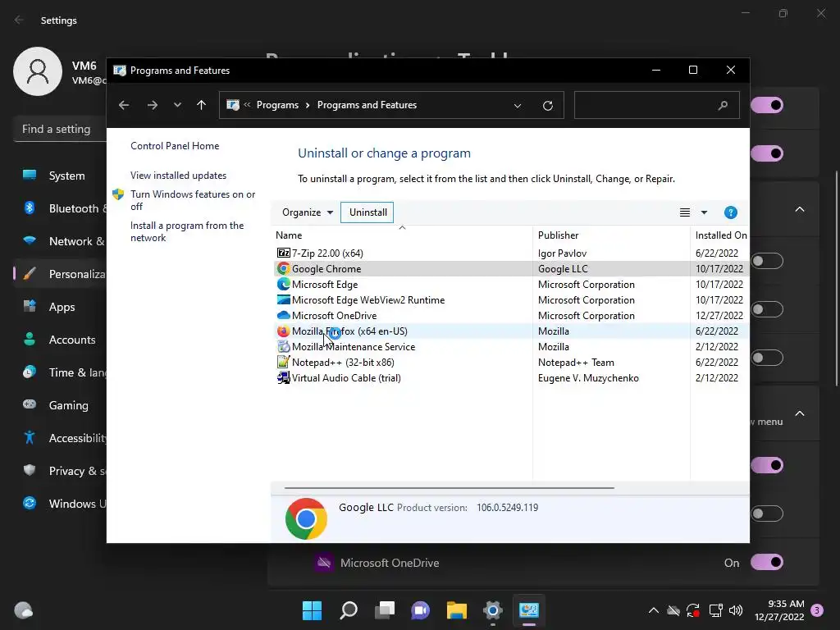The width and height of the screenshot is (840, 630).
Task: Open View installed updates link
Action: 178,176
